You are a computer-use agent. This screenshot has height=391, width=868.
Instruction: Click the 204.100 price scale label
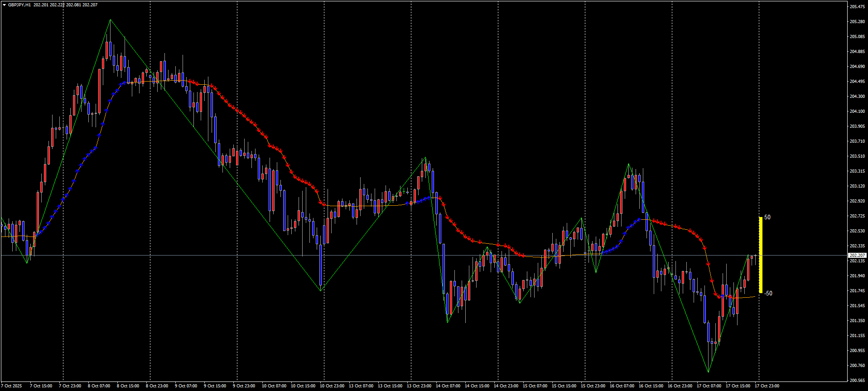[x=857, y=111]
